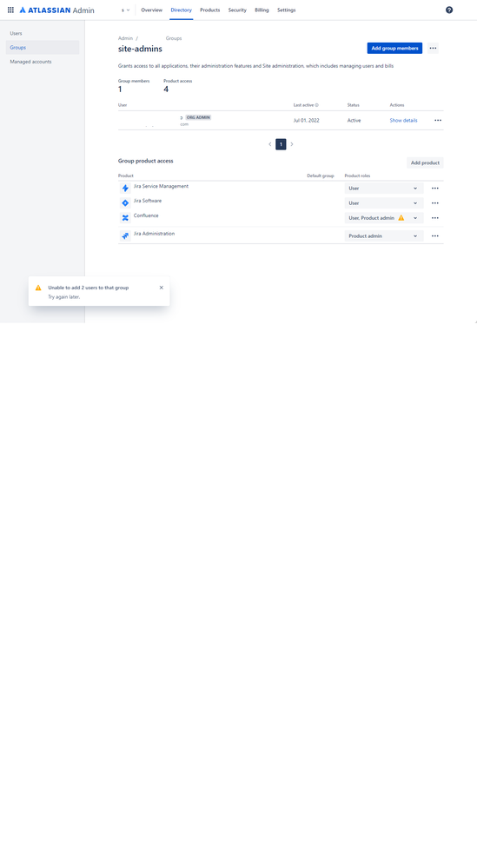
Task: Expand Confluence product roles dropdown
Action: pos(384,218)
